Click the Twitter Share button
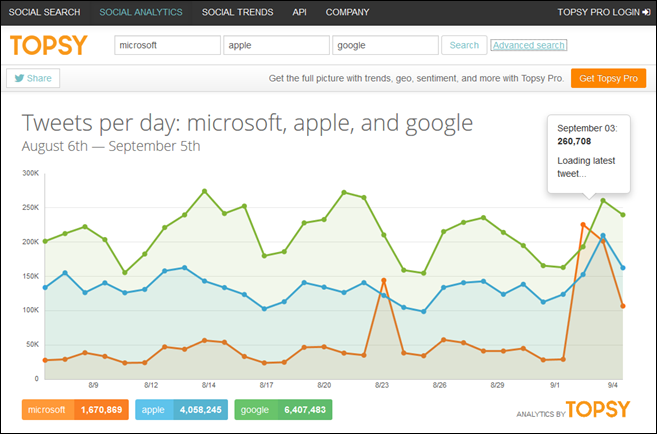 (x=33, y=78)
